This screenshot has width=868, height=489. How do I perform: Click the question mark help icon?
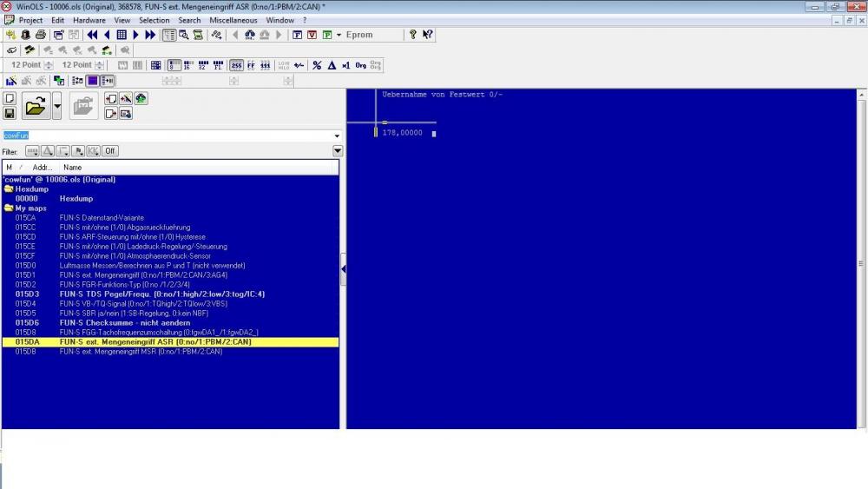click(x=413, y=35)
